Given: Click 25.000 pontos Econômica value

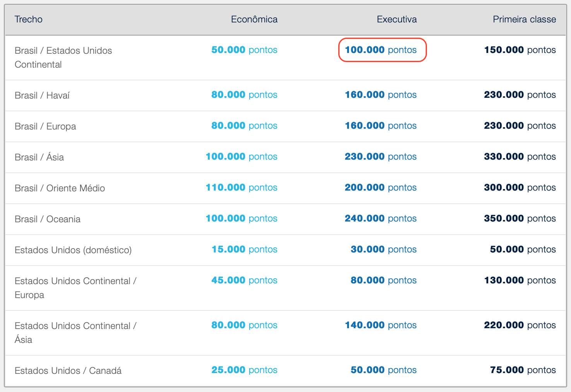Looking at the screenshot, I should pyautogui.click(x=244, y=370).
